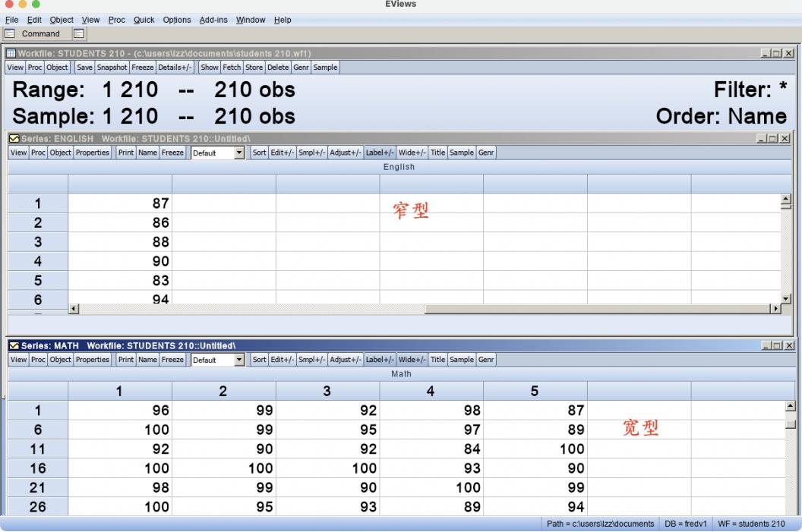Click the command window icon left of Command
Viewport: 802px width, 532px height.
10,33
